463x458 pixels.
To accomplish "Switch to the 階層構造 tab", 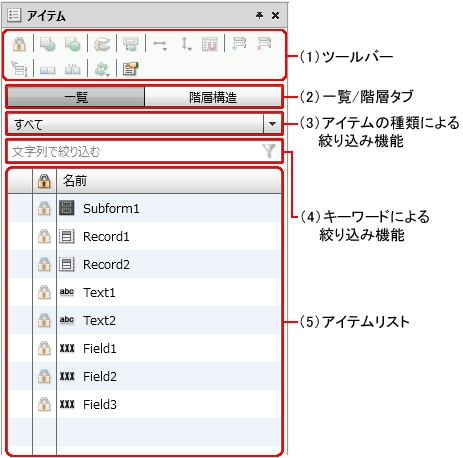I will pyautogui.click(x=213, y=97).
